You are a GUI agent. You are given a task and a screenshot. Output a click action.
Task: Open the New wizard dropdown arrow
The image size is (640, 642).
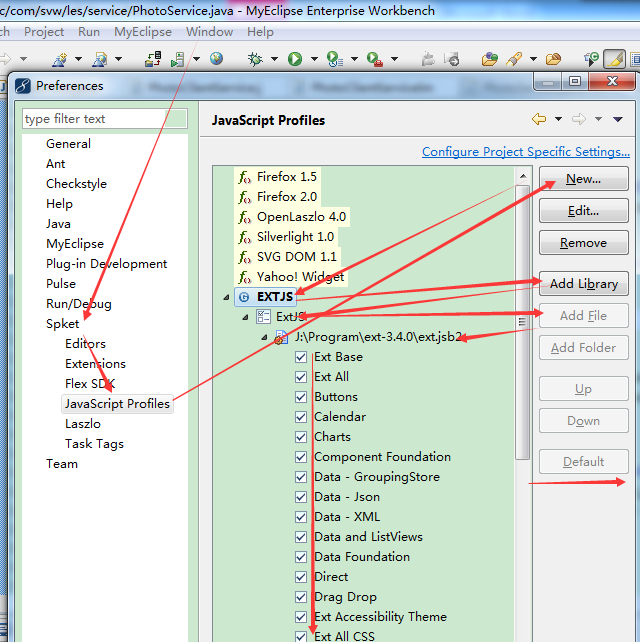point(78,59)
